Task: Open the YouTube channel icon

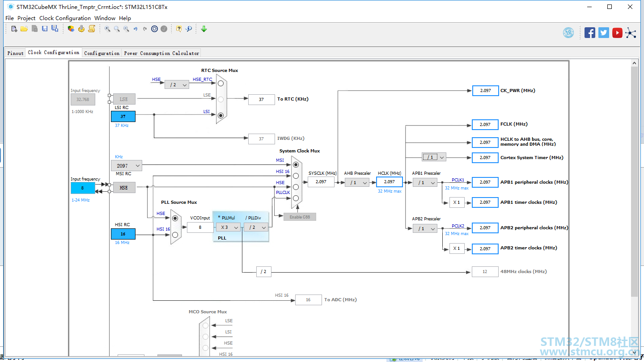Action: [x=618, y=33]
